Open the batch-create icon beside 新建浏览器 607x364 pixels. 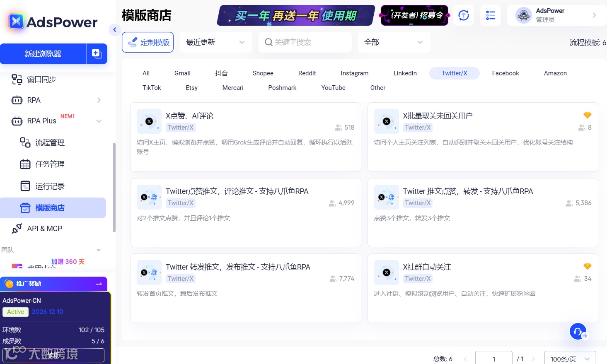(x=97, y=54)
